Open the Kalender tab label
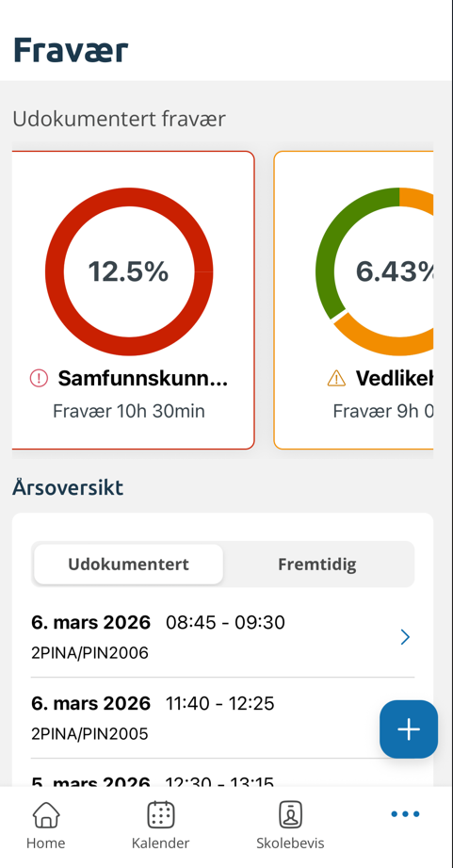453x868 pixels. [160, 843]
